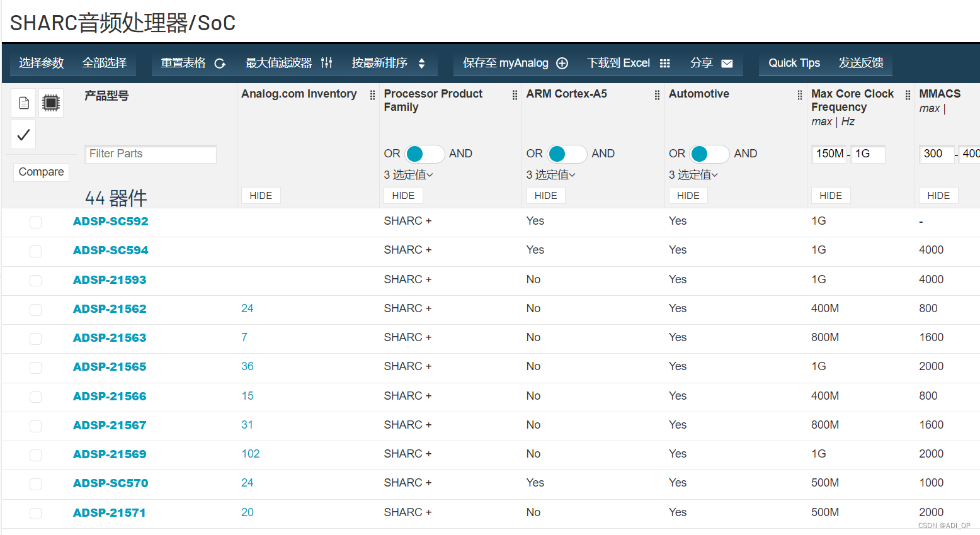Check the box for ADSP-21569
The width and height of the screenshot is (980, 535).
click(x=36, y=455)
